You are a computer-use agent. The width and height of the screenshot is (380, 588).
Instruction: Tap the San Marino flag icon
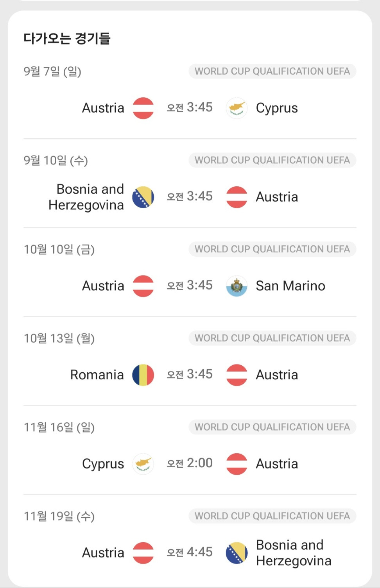(237, 286)
